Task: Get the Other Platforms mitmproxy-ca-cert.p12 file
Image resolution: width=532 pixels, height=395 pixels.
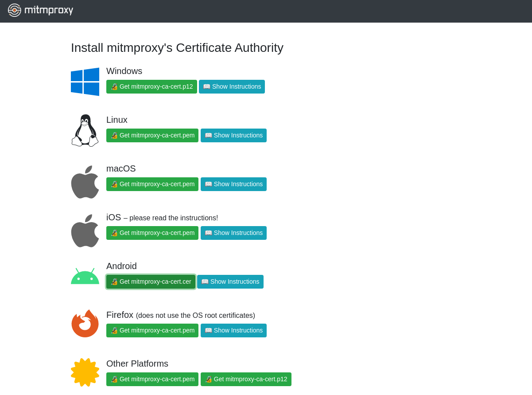Action: click(246, 379)
